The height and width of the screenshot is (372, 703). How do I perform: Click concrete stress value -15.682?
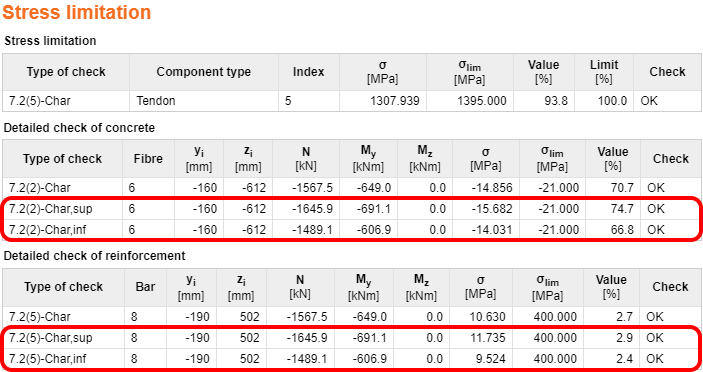pyautogui.click(x=492, y=209)
